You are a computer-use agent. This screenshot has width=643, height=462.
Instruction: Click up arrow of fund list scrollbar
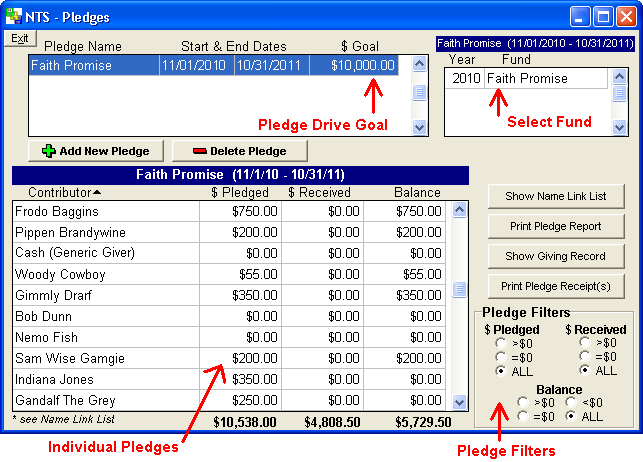click(x=619, y=76)
